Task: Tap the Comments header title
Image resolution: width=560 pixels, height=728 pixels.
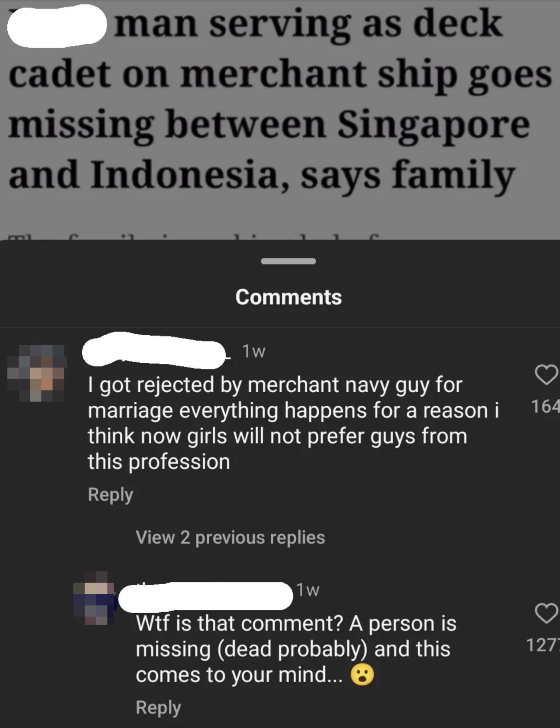Action: pyautogui.click(x=288, y=297)
